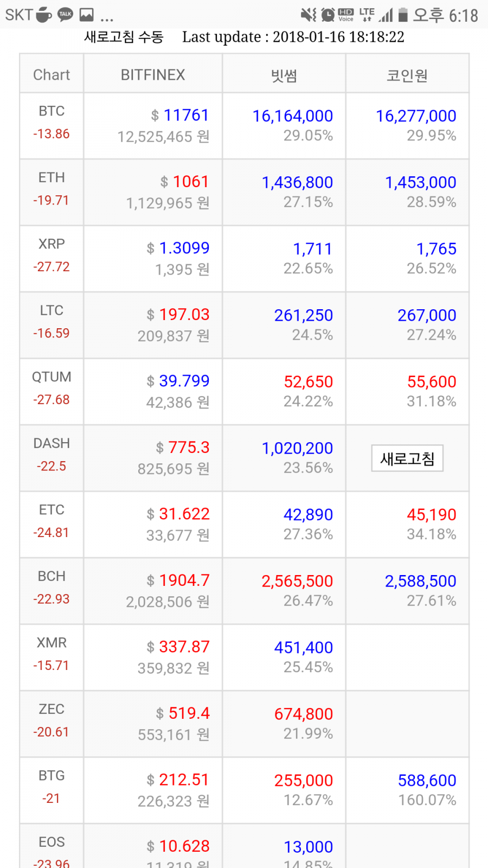The height and width of the screenshot is (868, 488).
Task: Tap Coinone QTUM price 55,600
Action: (x=432, y=381)
